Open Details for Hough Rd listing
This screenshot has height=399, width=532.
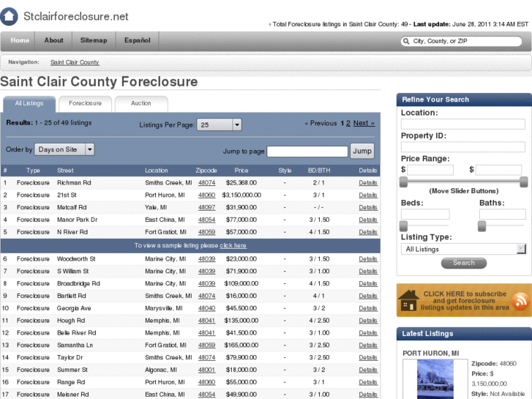coord(368,321)
